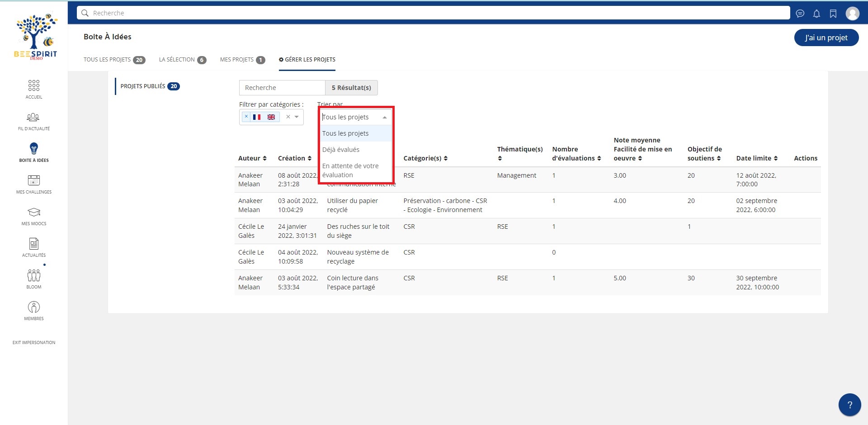Sort by Objectif de soutiens column
Viewport: 868px width, 425px height.
705,154
